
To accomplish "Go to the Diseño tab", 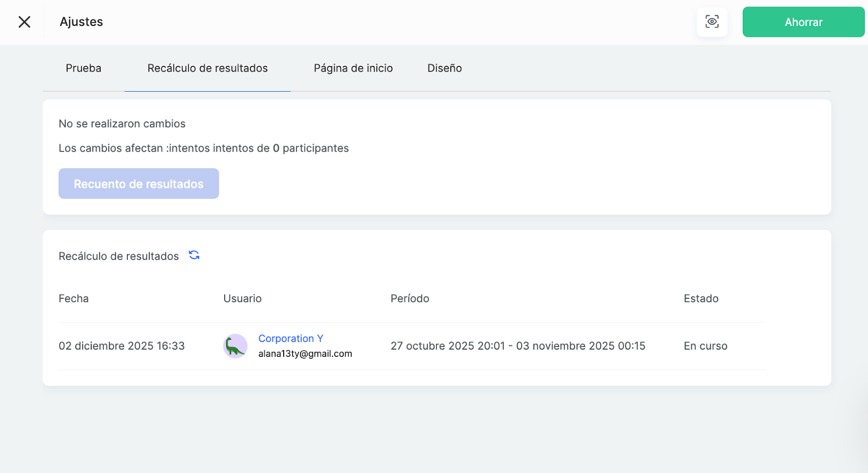I will coord(444,68).
